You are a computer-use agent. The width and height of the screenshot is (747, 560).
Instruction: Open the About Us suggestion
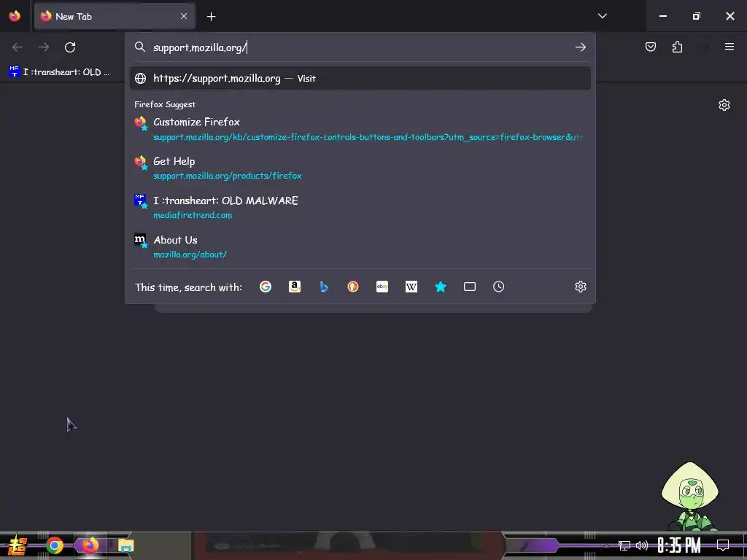point(360,246)
